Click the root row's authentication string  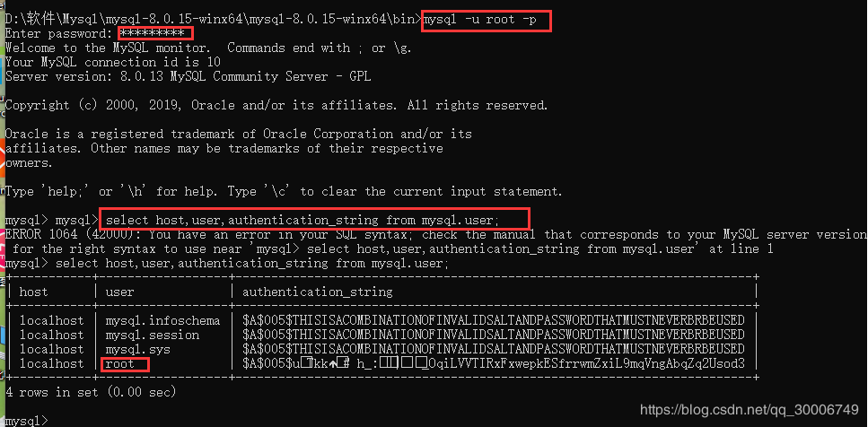[494, 363]
